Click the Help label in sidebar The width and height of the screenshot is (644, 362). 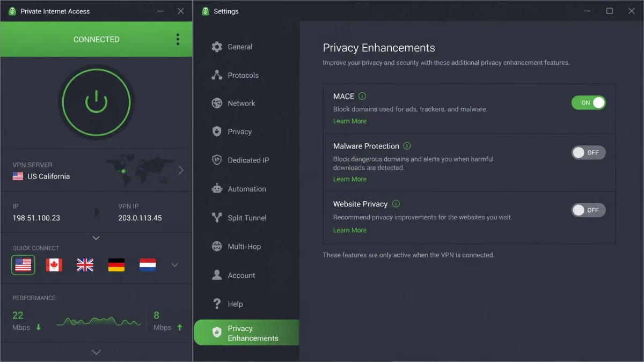235,304
